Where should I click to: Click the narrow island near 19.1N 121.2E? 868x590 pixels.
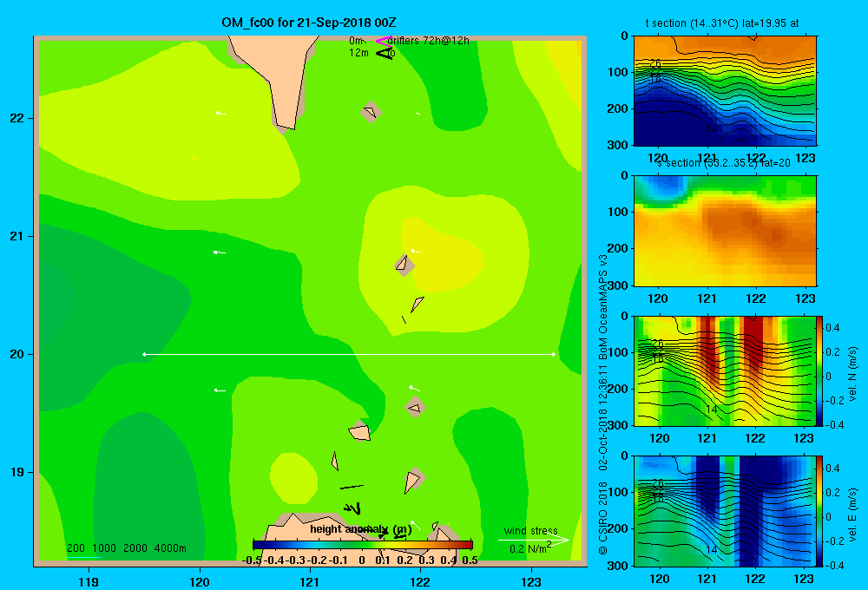(x=335, y=461)
